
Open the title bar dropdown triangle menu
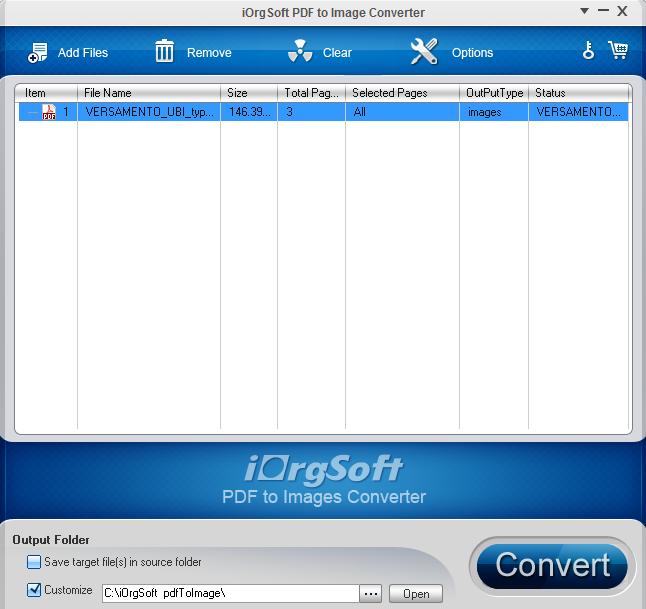[584, 11]
